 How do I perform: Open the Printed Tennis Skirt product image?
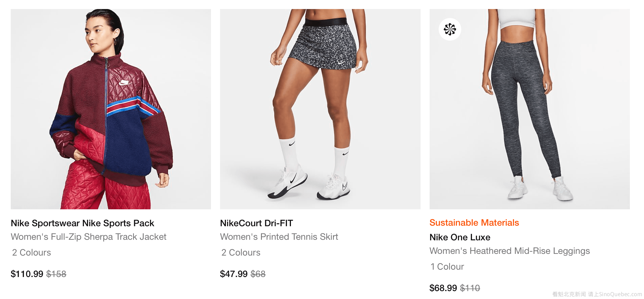point(320,109)
